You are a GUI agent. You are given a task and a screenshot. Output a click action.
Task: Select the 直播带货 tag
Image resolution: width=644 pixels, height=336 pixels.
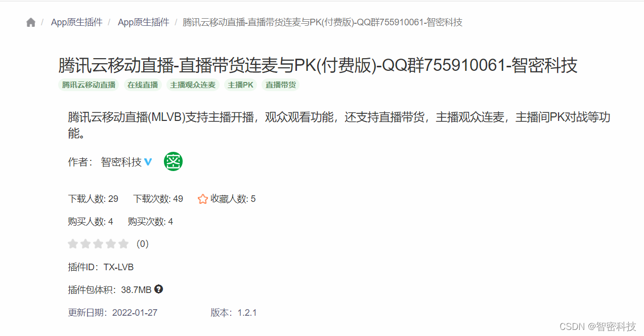coord(281,85)
